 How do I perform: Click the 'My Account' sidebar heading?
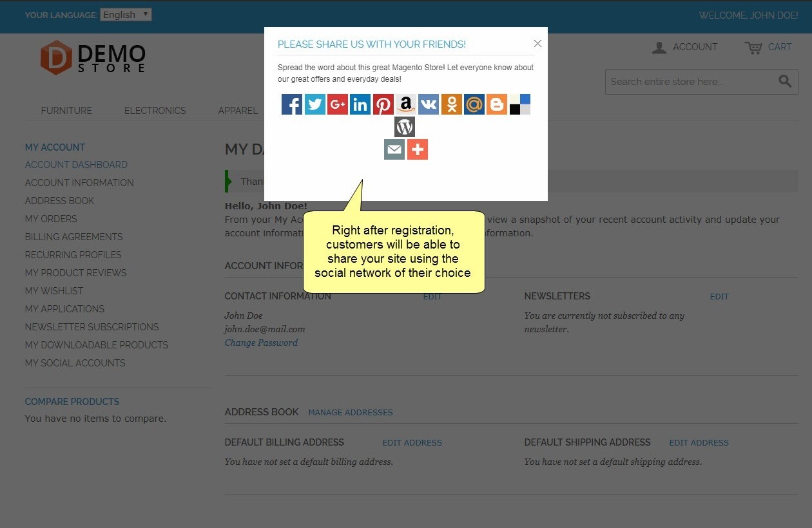[55, 147]
